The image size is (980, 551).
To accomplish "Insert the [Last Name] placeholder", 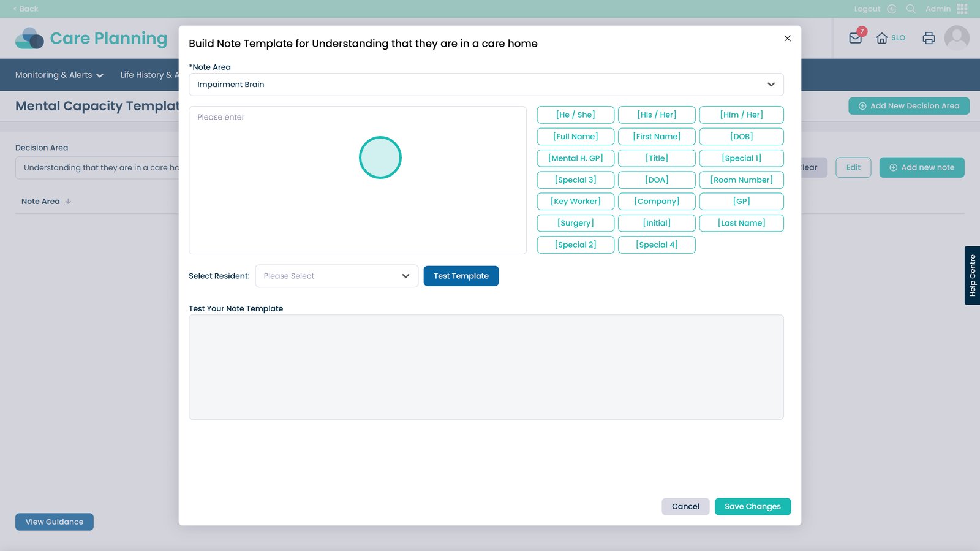I will point(741,223).
